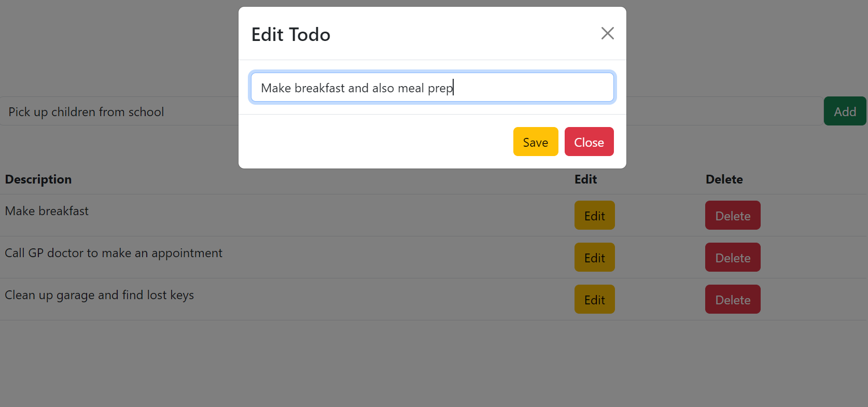The width and height of the screenshot is (868, 407).
Task: Edit the 'Make breakfast' todo
Action: [x=594, y=215]
